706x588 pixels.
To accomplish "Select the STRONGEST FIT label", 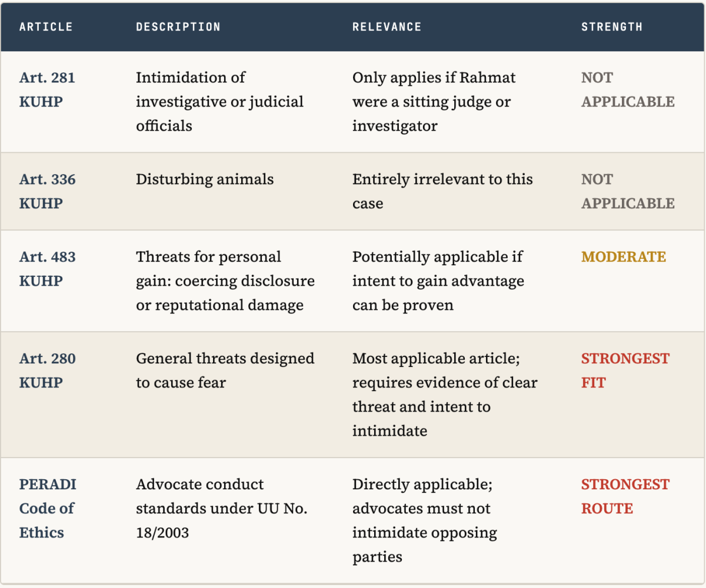I will tap(625, 370).
